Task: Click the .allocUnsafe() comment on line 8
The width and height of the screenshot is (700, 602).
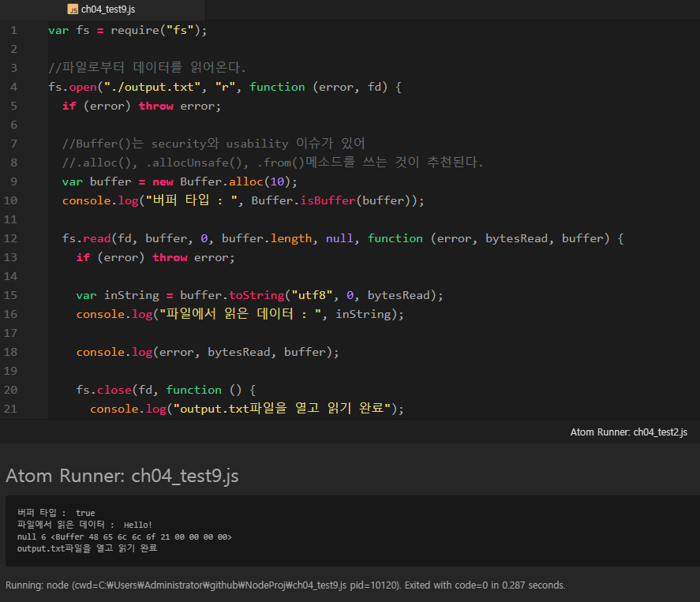Action: click(194, 163)
